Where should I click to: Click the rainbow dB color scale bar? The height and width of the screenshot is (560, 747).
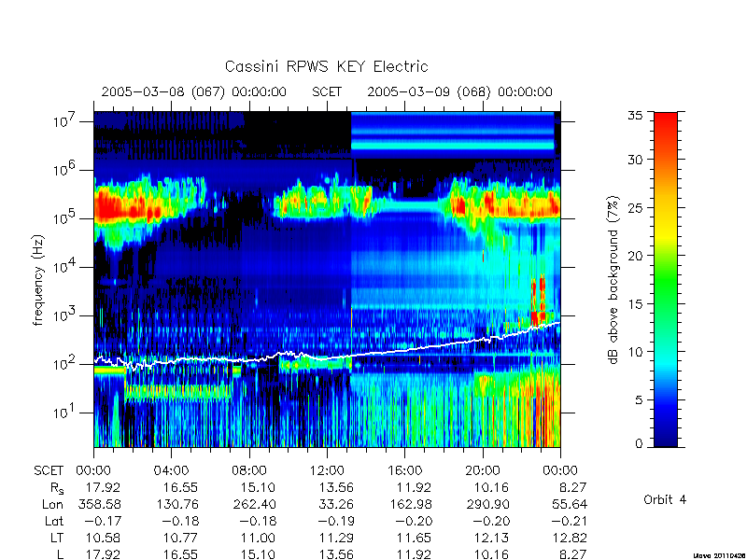click(x=666, y=279)
